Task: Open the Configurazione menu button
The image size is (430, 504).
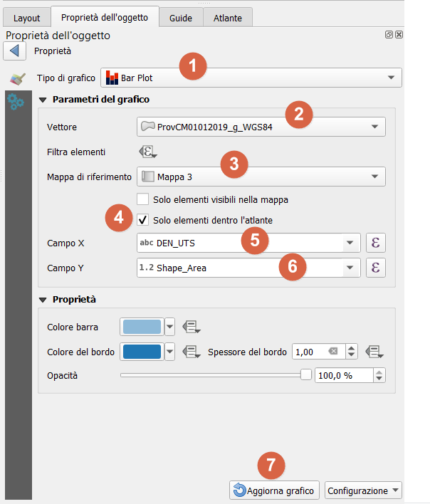Action: tap(363, 490)
